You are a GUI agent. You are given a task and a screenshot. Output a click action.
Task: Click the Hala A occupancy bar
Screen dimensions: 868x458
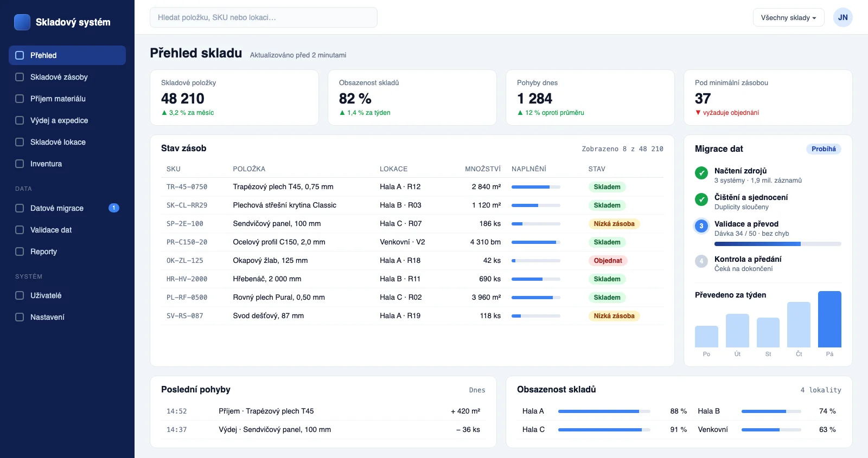[x=604, y=411]
